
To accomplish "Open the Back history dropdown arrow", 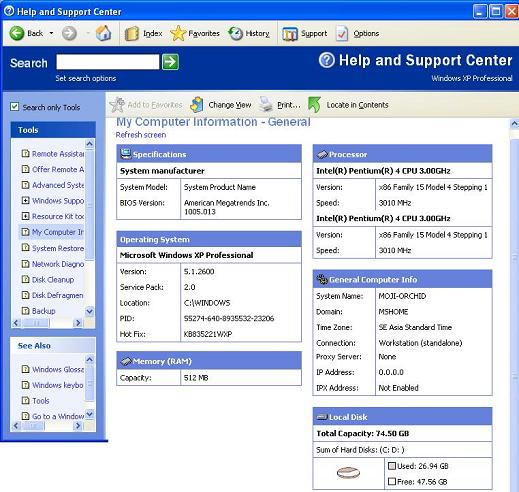I will pyautogui.click(x=51, y=33).
